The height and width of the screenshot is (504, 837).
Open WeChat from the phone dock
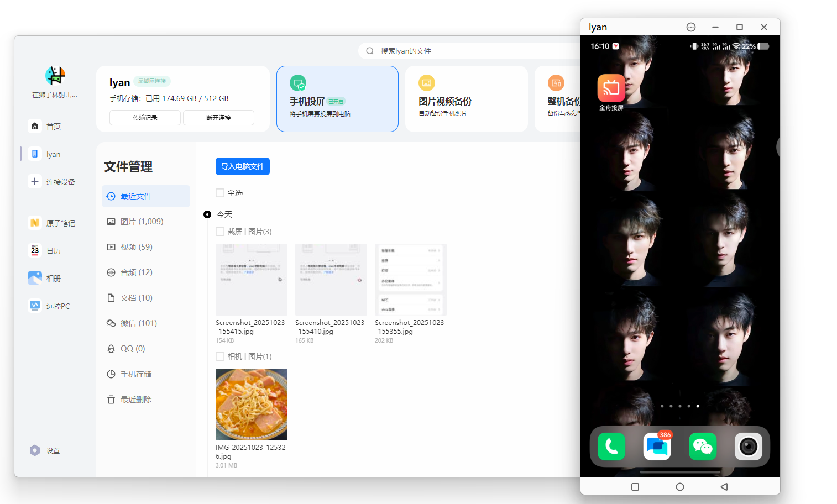703,447
